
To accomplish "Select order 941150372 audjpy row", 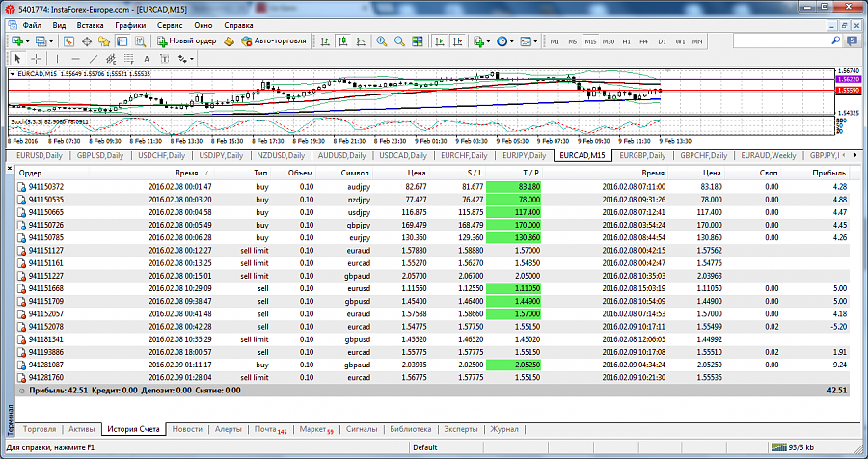I will (x=432, y=187).
